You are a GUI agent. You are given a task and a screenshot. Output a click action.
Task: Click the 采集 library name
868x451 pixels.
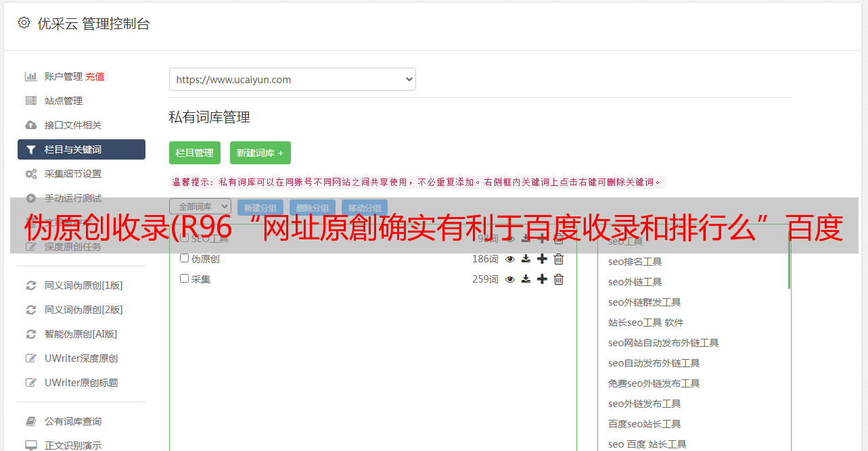(201, 279)
